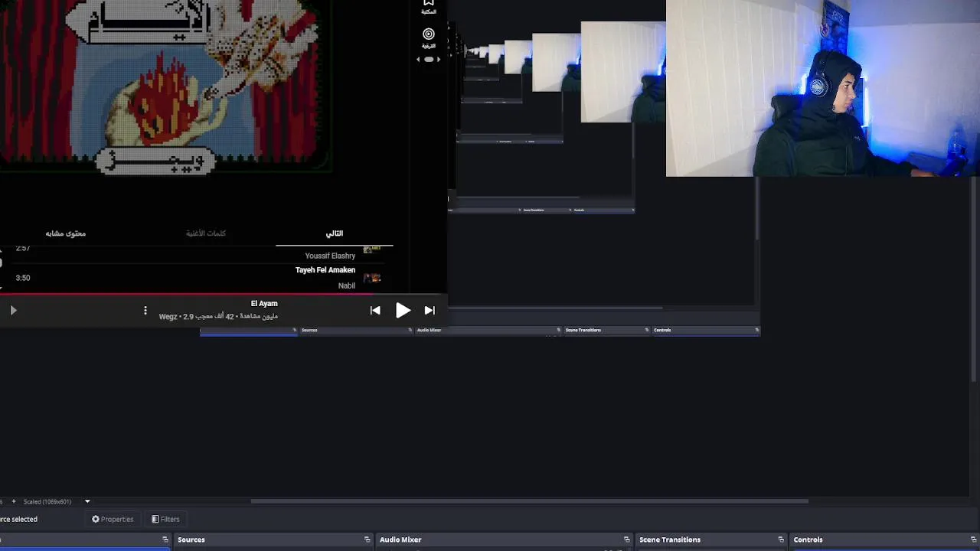Click the Tayeh Fel Amaken song thumbnail

click(x=372, y=278)
